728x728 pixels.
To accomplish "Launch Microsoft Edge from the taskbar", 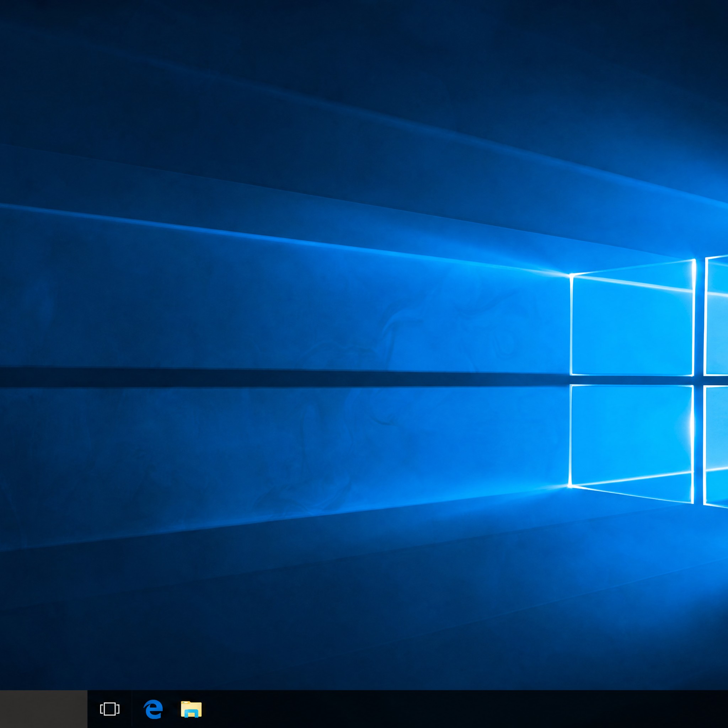I will click(153, 709).
